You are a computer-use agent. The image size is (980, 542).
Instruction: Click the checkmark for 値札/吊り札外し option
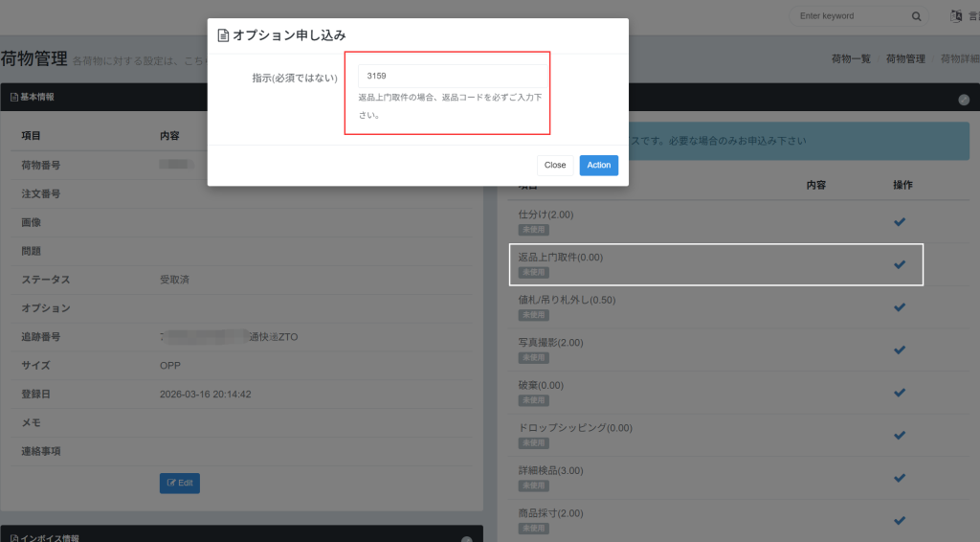click(899, 307)
